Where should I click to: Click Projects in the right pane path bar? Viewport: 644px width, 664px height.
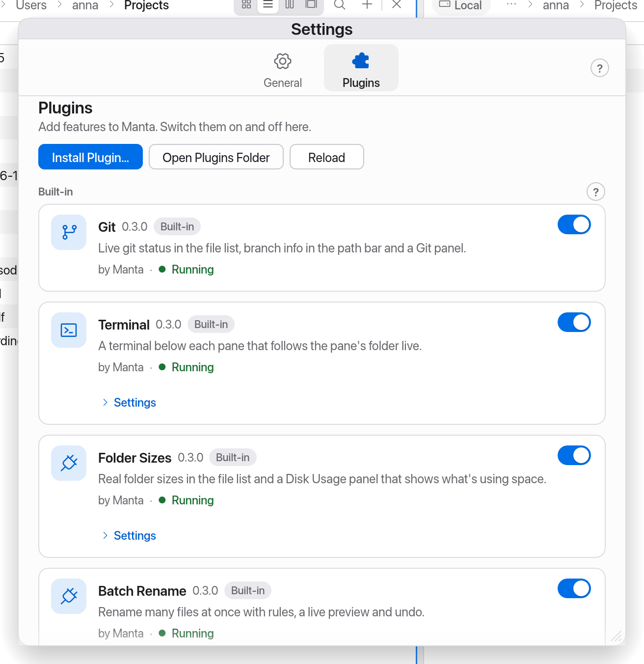616,5
